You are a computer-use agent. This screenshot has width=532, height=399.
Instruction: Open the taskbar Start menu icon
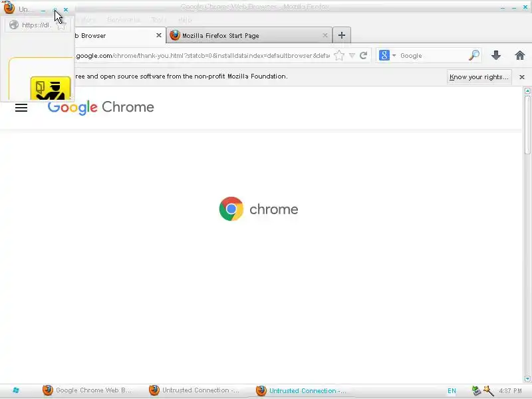pyautogui.click(x=15, y=390)
